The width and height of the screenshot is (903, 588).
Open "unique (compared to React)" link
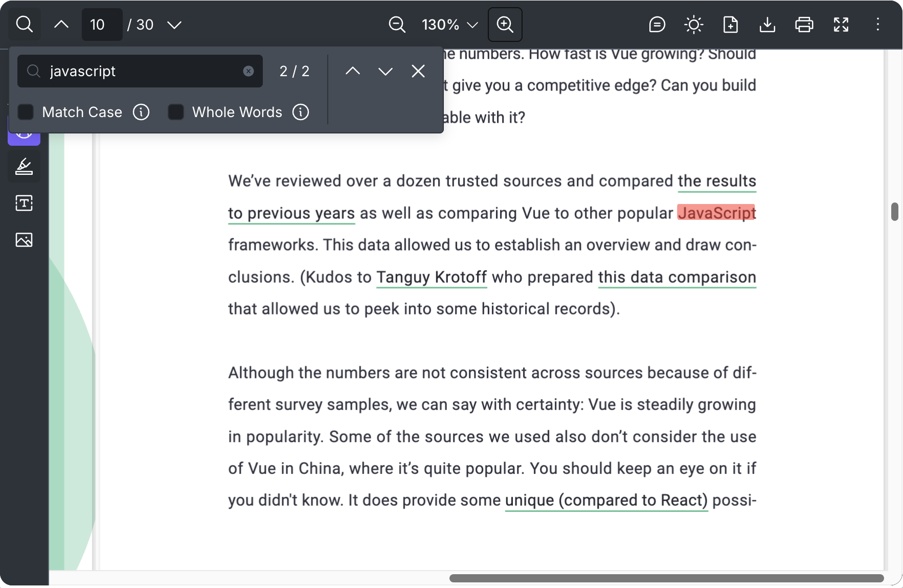click(606, 500)
